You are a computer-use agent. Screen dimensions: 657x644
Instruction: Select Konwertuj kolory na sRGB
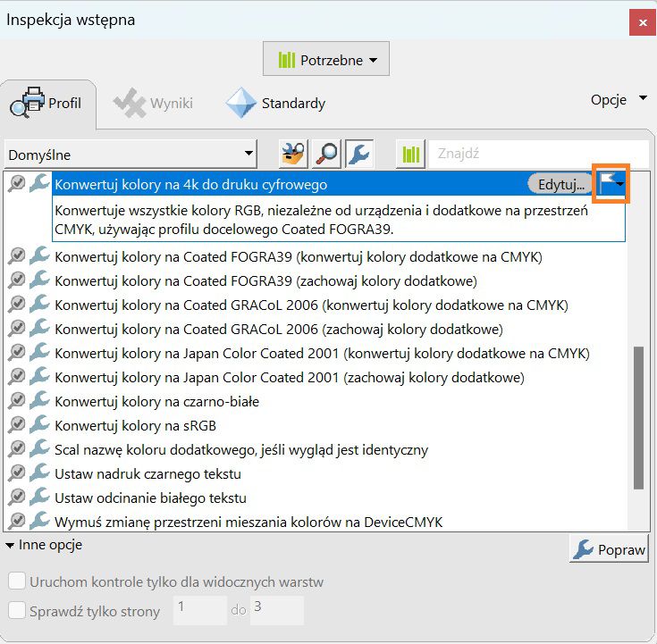coord(135,426)
